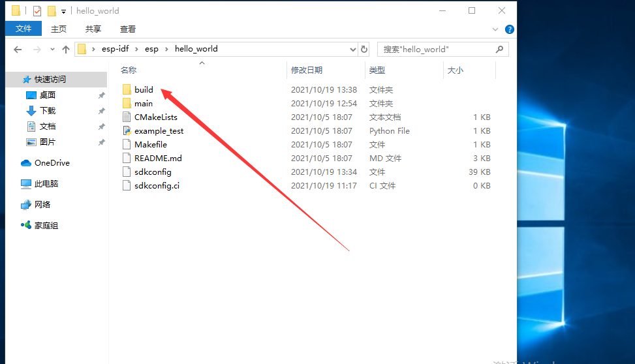This screenshot has height=364, width=635.
Task: Click the new folder icon in the title bar
Action: (52, 11)
